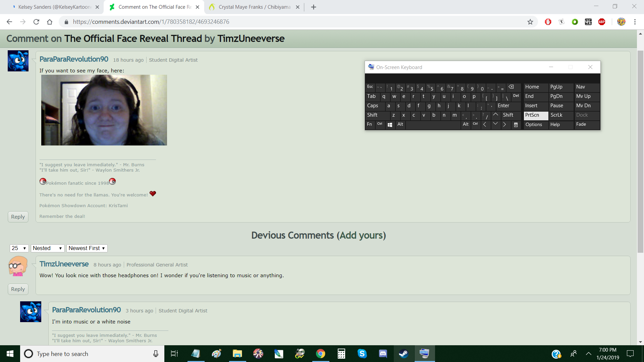The image size is (644, 362).
Task: Open Steam from taskbar
Action: pos(404,354)
